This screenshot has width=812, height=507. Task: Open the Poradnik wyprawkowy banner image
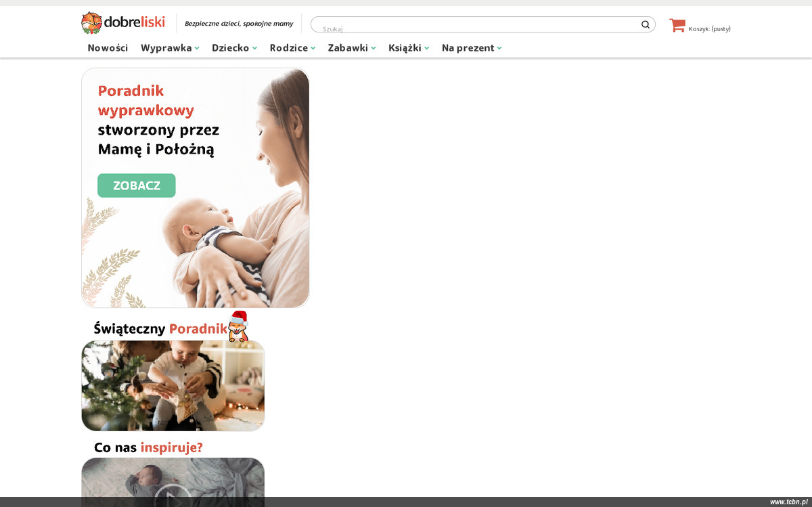196,188
